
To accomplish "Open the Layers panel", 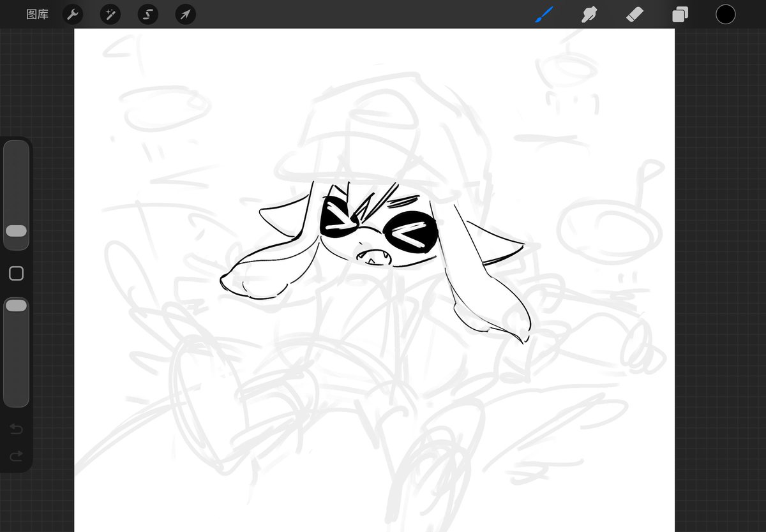I will pyautogui.click(x=680, y=14).
